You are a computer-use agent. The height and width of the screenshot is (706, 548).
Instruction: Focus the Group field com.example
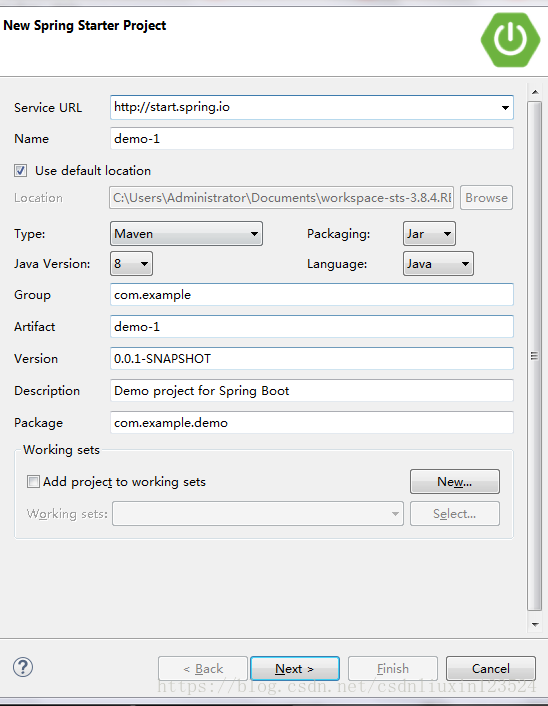click(x=312, y=295)
